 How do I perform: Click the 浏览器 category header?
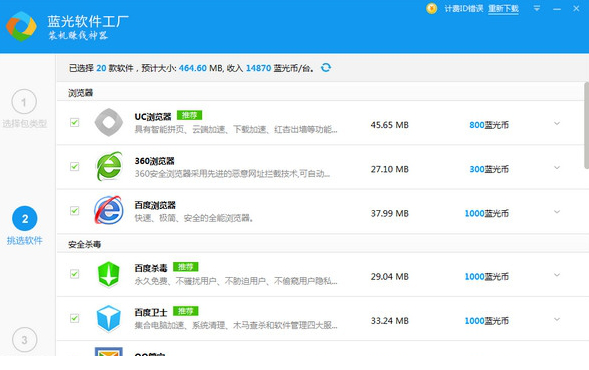click(x=80, y=93)
